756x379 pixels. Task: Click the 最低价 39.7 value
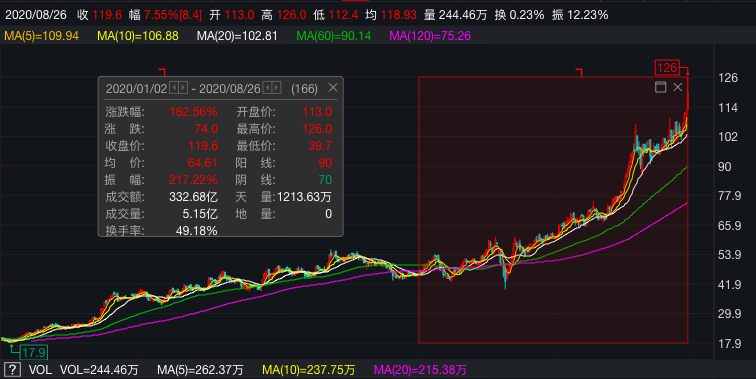pos(320,146)
